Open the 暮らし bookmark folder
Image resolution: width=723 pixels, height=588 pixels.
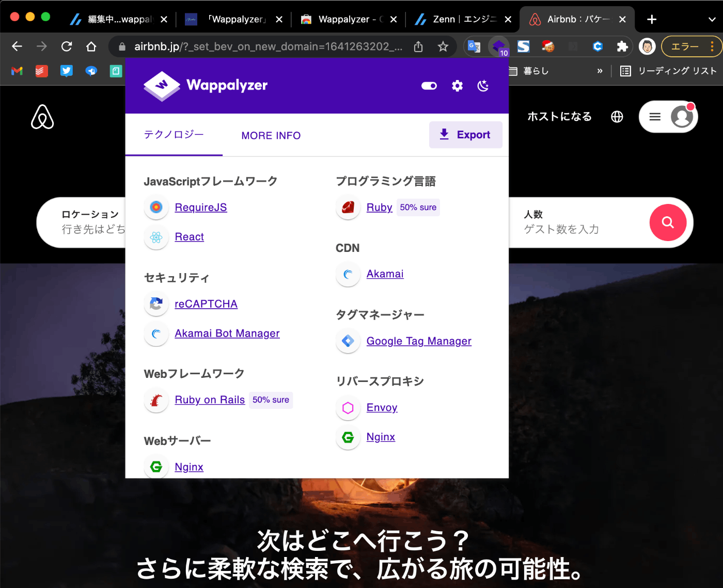529,71
